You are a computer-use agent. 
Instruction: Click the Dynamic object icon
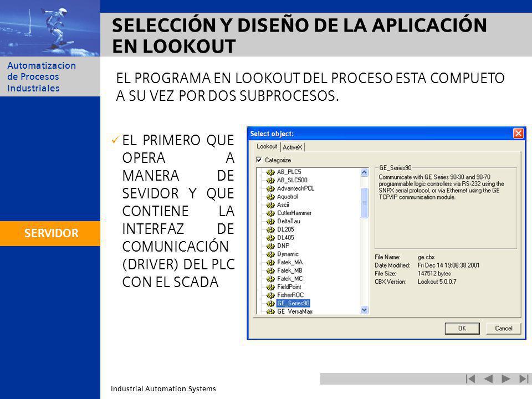click(x=270, y=254)
